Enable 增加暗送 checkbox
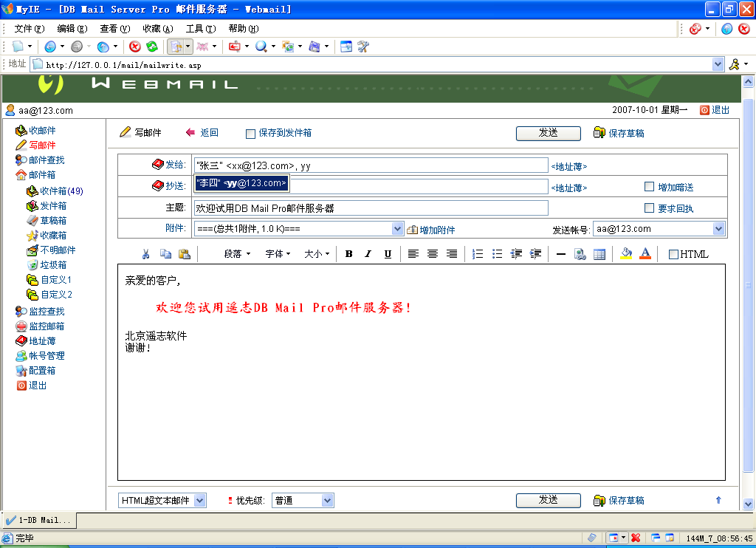Screen dimensions: 756x548 point(650,187)
